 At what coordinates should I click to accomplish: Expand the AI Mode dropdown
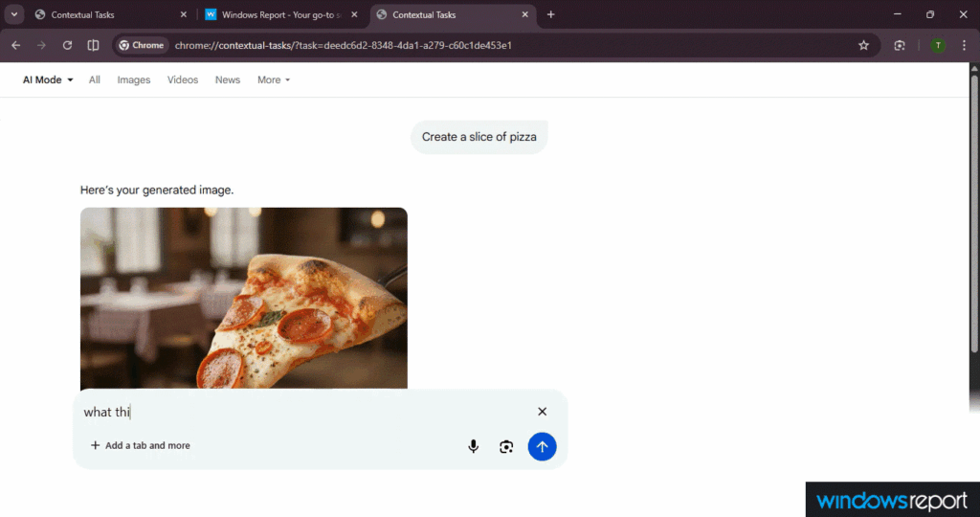(48, 80)
